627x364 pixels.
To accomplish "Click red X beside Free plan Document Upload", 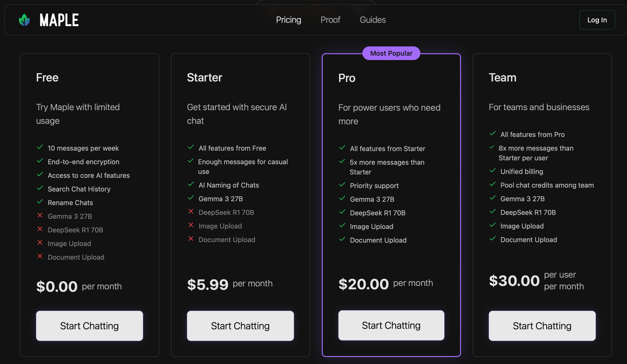I will coord(40,256).
